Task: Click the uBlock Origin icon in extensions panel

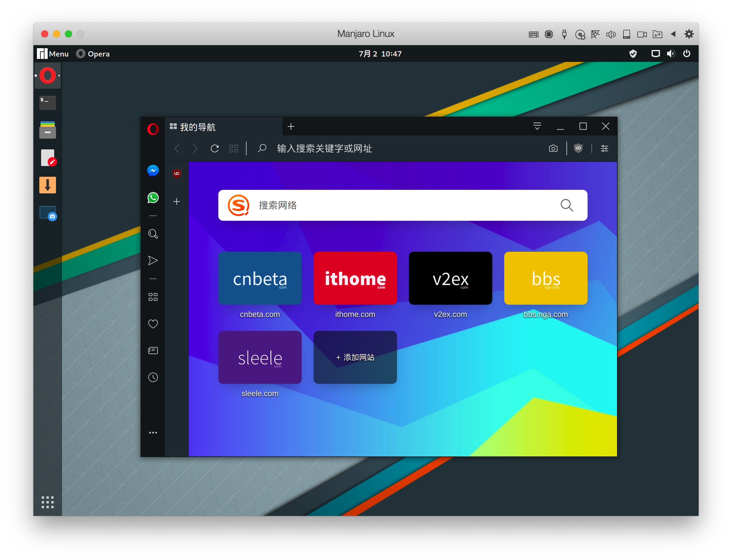Action: (x=177, y=173)
